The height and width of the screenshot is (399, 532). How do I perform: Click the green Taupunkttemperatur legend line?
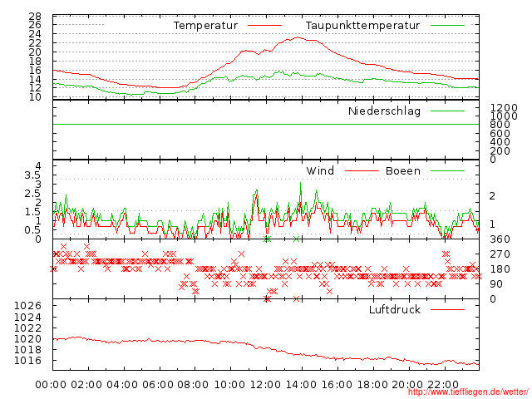(x=447, y=26)
